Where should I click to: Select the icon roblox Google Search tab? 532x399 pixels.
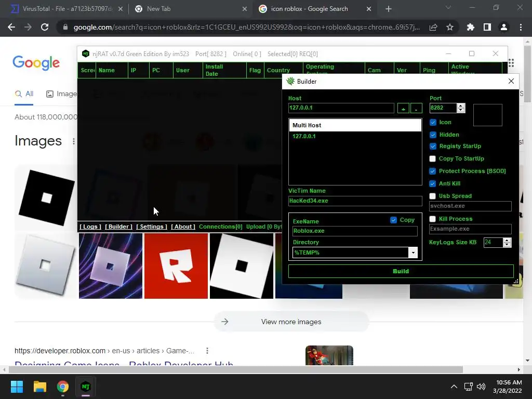(x=314, y=9)
